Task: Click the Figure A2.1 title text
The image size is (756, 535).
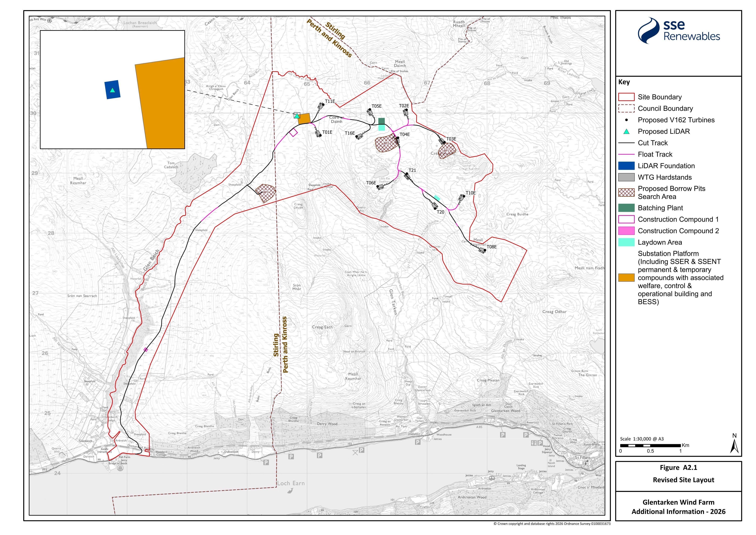Action: (679, 467)
